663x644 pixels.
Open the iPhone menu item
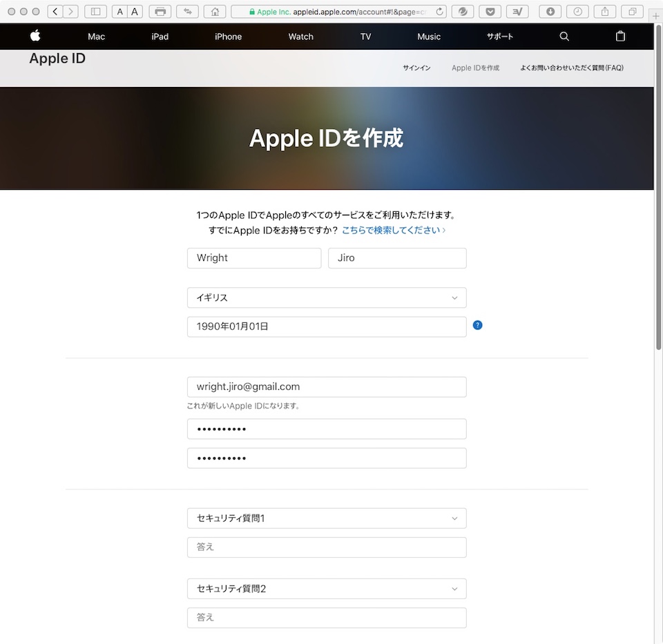(229, 37)
